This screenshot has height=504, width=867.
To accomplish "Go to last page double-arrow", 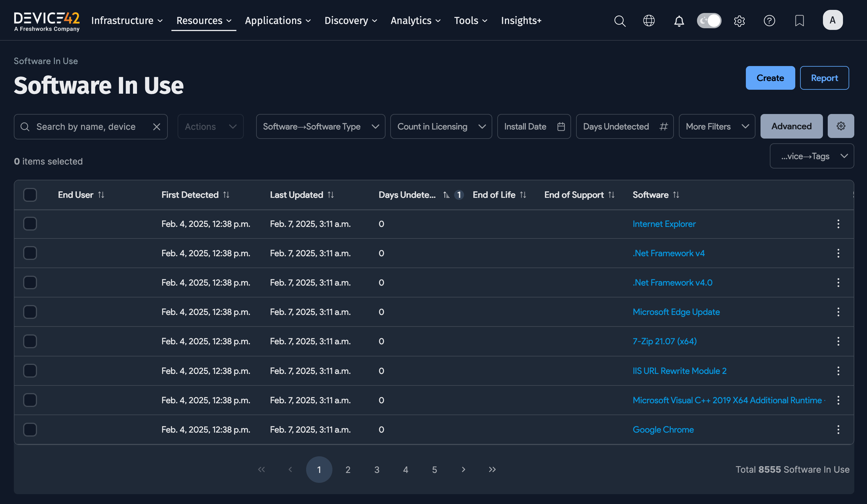I will coord(492,469).
